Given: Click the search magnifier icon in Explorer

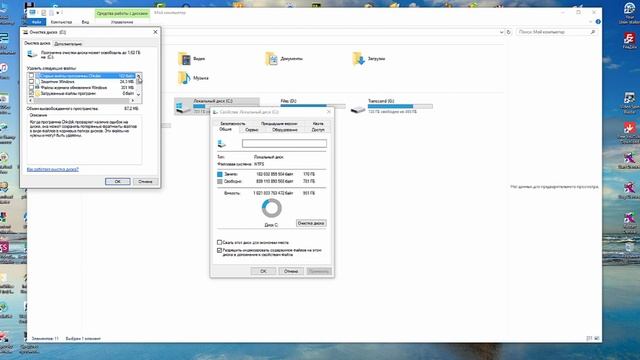Looking at the screenshot, I should point(593,32).
